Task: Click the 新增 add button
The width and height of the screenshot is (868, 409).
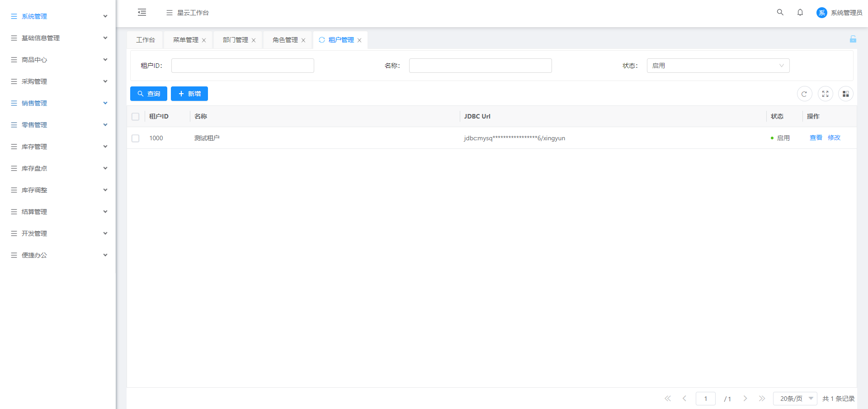Action: click(189, 94)
